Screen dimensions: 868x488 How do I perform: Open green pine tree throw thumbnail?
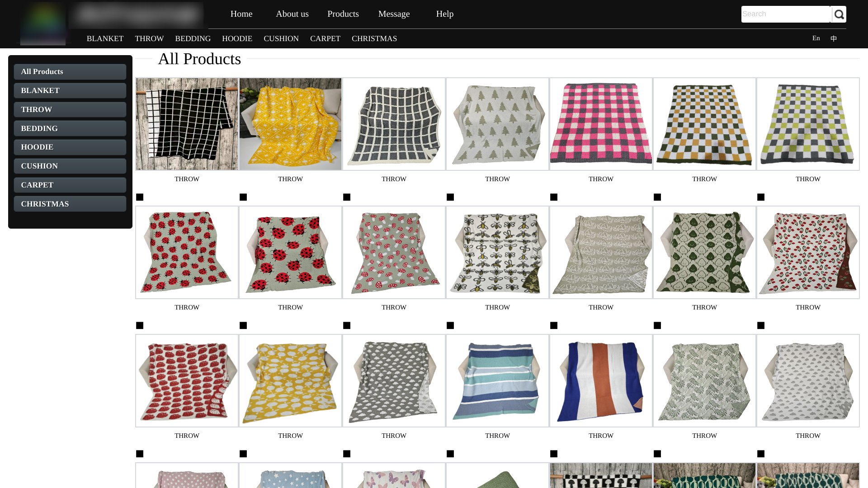point(497,124)
